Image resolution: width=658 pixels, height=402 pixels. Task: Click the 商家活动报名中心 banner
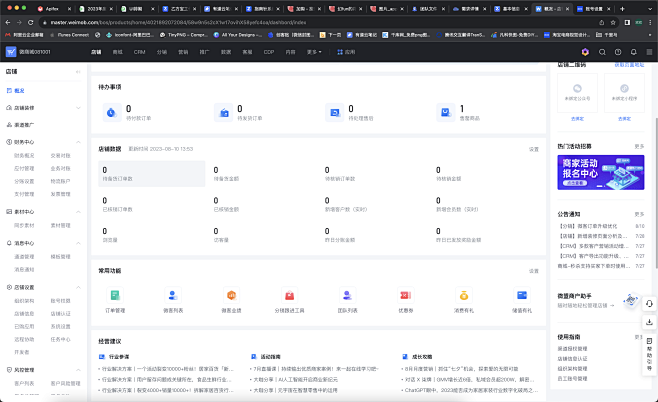click(600, 172)
